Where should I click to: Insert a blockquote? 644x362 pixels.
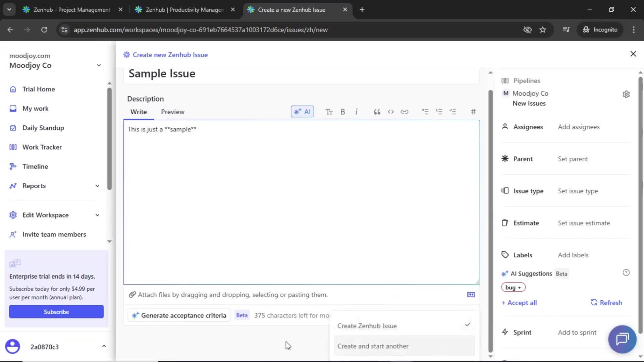click(377, 112)
